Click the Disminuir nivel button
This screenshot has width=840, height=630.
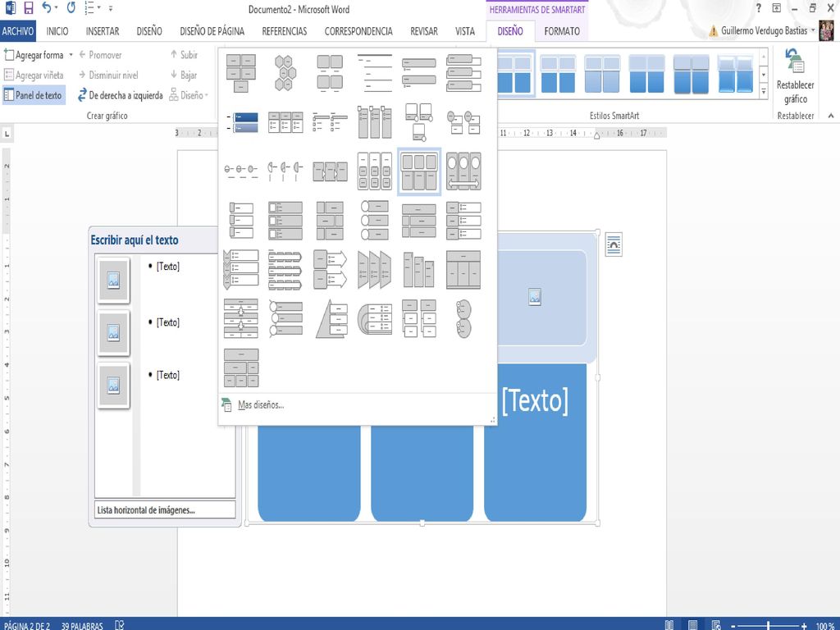tap(108, 75)
